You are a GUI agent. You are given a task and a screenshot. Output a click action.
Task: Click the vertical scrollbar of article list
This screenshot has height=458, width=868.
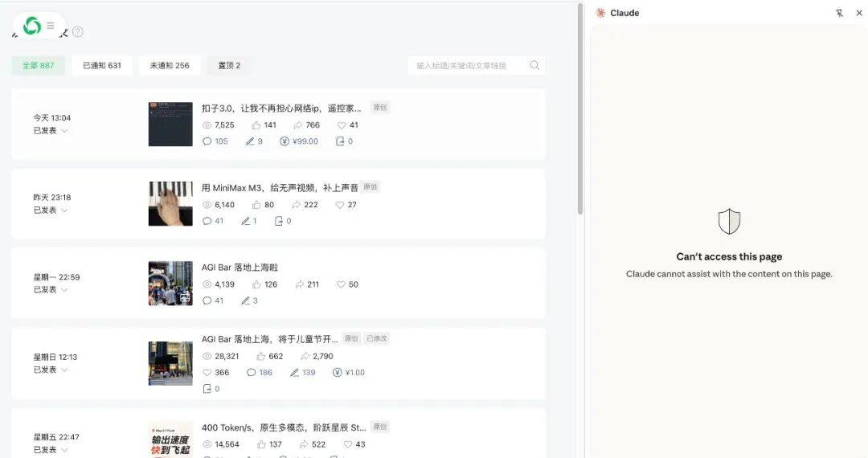click(579, 108)
